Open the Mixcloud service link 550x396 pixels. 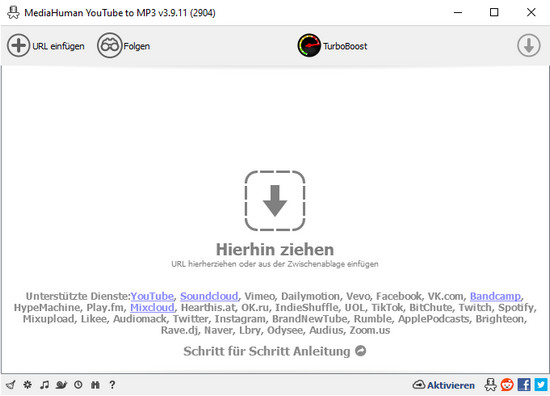pyautogui.click(x=152, y=307)
